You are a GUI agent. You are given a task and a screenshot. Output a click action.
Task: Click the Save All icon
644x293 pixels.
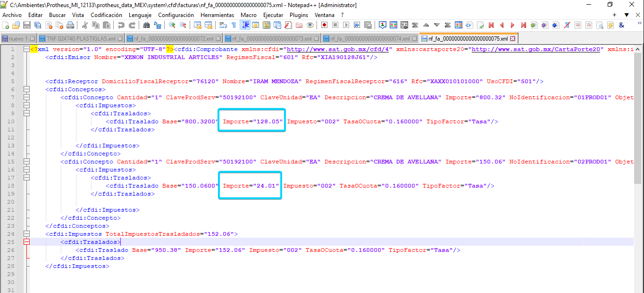click(37, 25)
